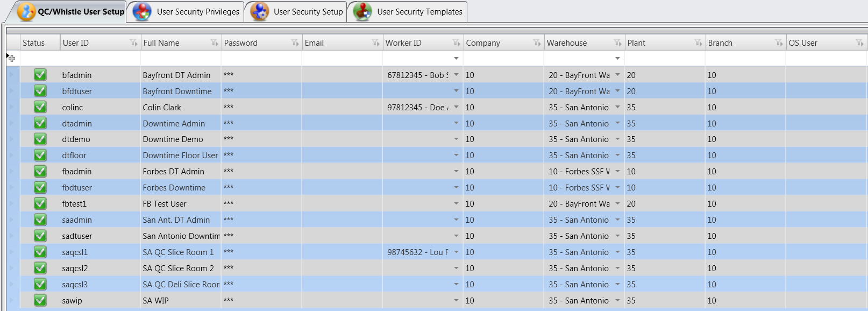Switch to User Security Setup tab

pyautogui.click(x=308, y=12)
